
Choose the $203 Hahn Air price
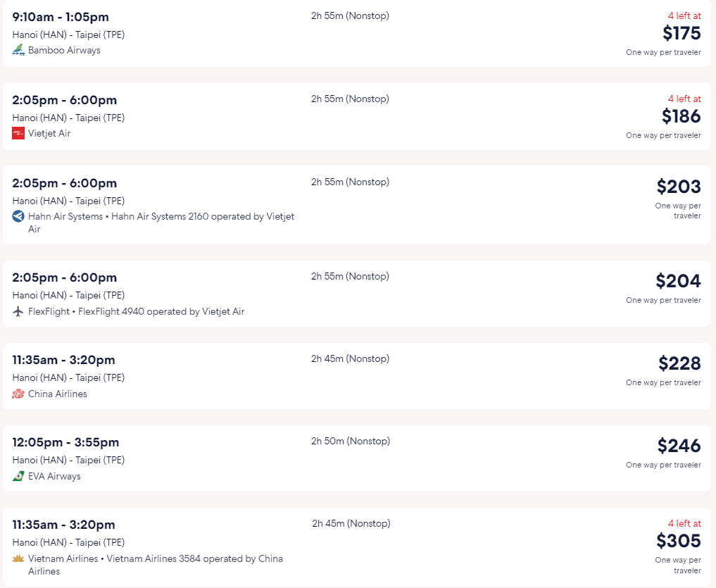point(679,187)
